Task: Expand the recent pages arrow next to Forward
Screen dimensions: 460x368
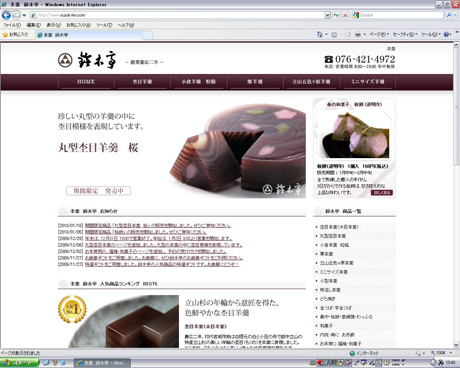Action: pyautogui.click(x=24, y=15)
